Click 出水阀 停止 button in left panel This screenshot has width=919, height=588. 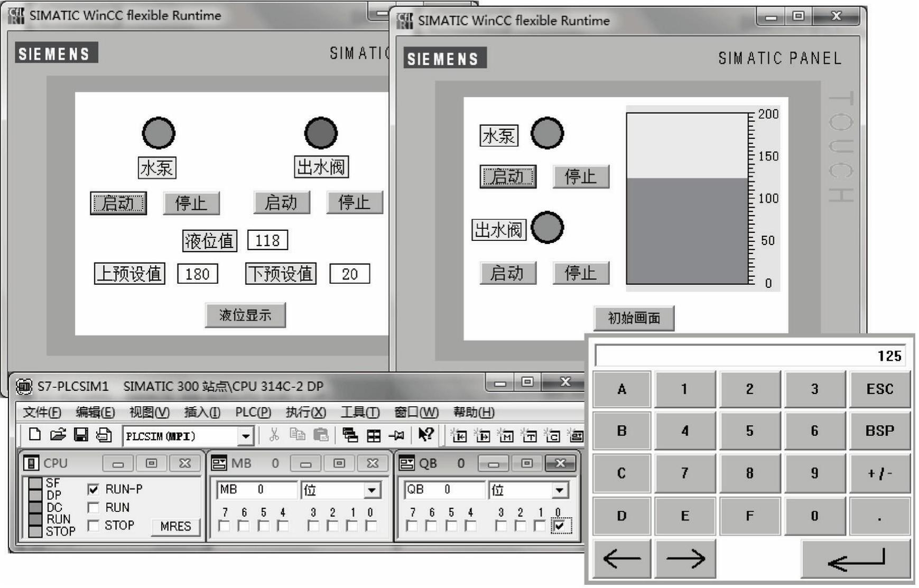(x=354, y=202)
